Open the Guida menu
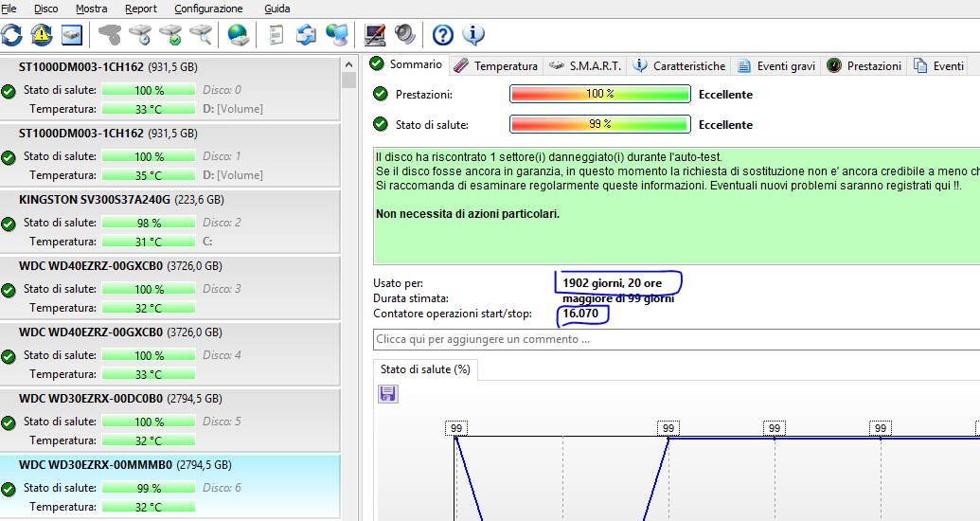Viewport: 980px width, 521px height. pos(276,9)
